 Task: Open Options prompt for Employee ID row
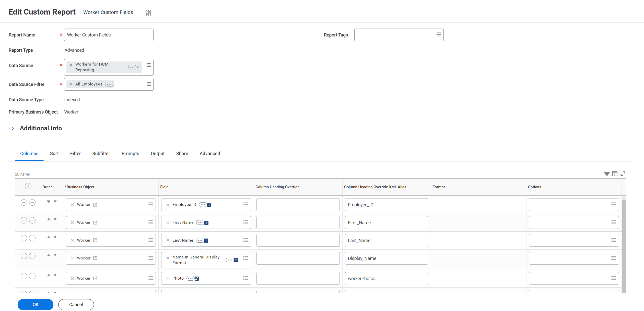pyautogui.click(x=613, y=205)
